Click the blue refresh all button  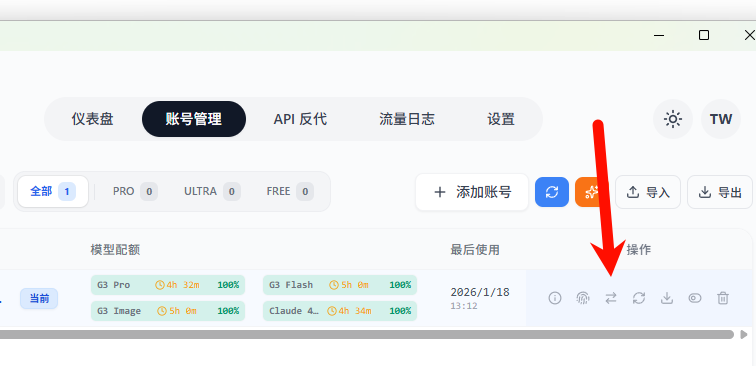(x=552, y=192)
